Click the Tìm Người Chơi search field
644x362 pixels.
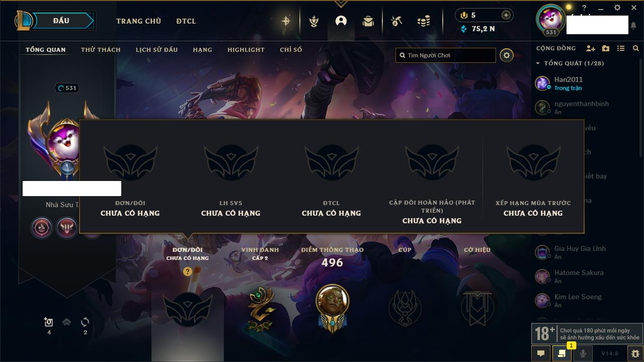[x=446, y=55]
